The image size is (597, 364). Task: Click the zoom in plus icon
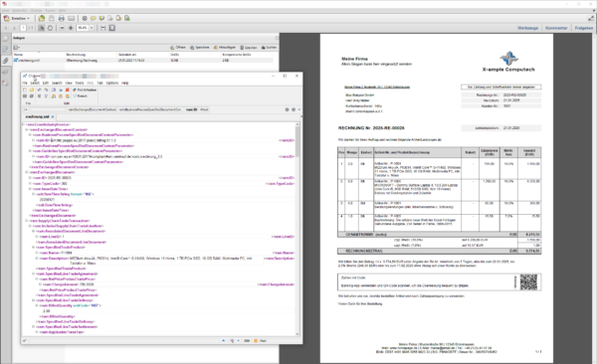[x=71, y=28]
